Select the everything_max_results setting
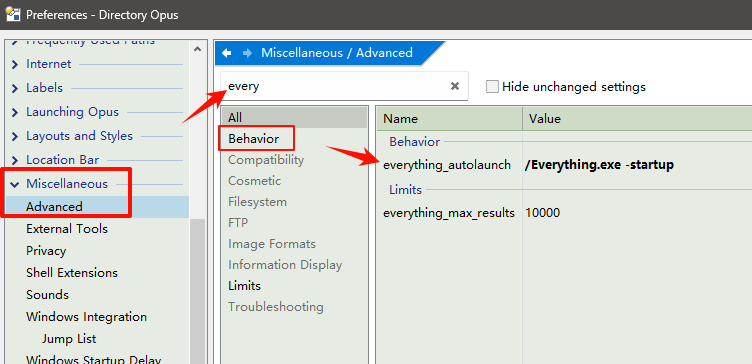 click(x=449, y=213)
